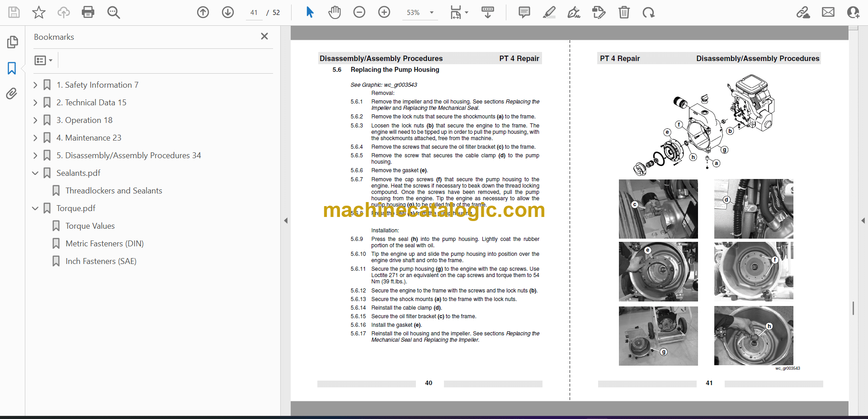The height and width of the screenshot is (419, 868).
Task: Click the exploded pump assembly diagram
Action: tap(703, 125)
